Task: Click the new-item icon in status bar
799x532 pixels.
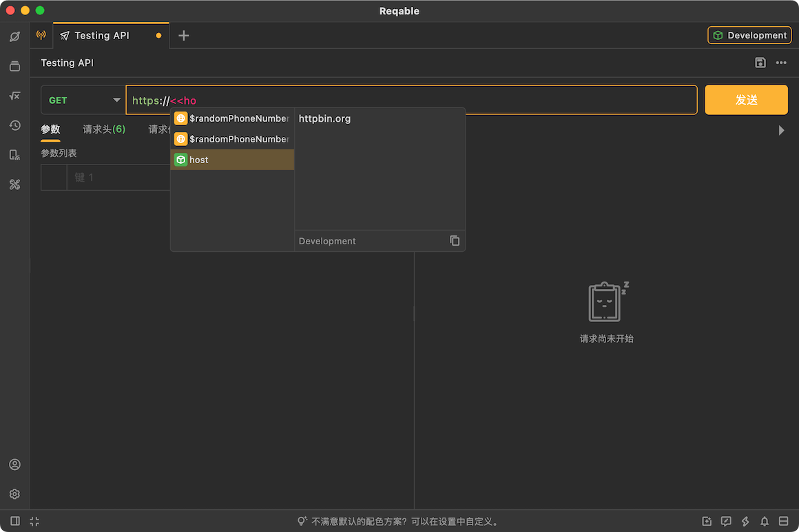Action: pos(707,521)
